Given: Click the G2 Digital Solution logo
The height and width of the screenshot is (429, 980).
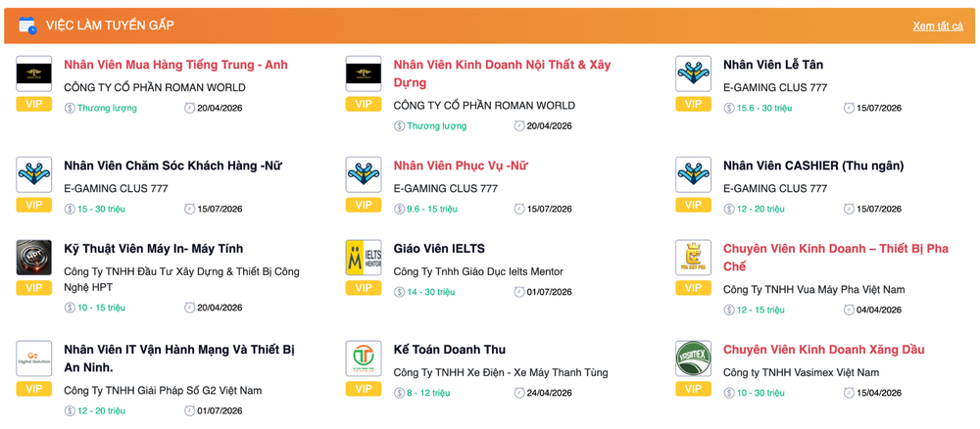Looking at the screenshot, I should coord(34,358).
